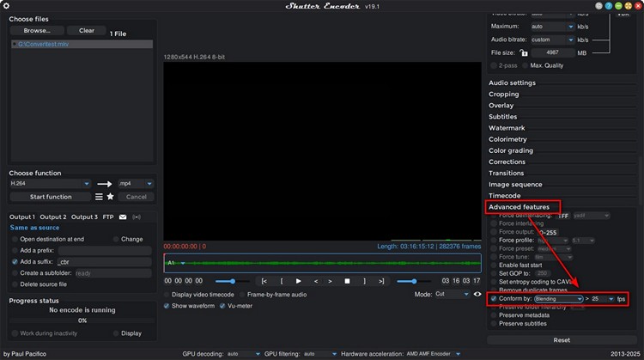Switch to FTP tab
This screenshot has height=360, width=644.
tap(108, 217)
